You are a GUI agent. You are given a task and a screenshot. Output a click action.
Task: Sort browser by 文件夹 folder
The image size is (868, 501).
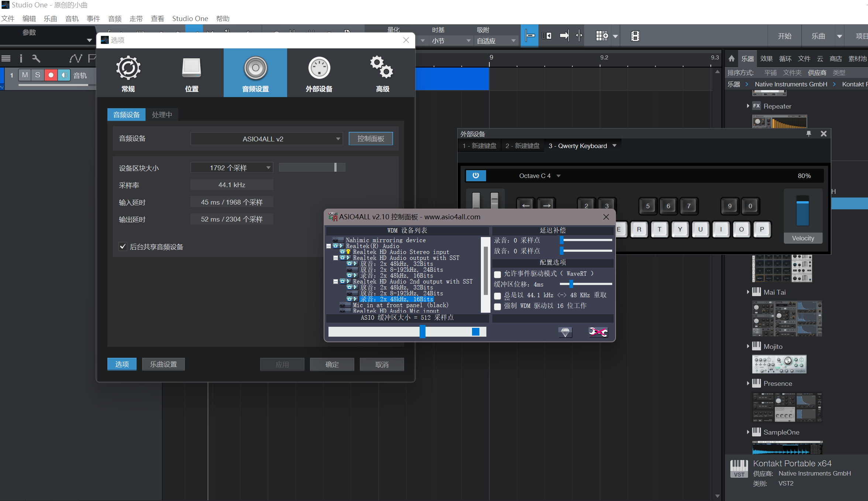pyautogui.click(x=792, y=73)
